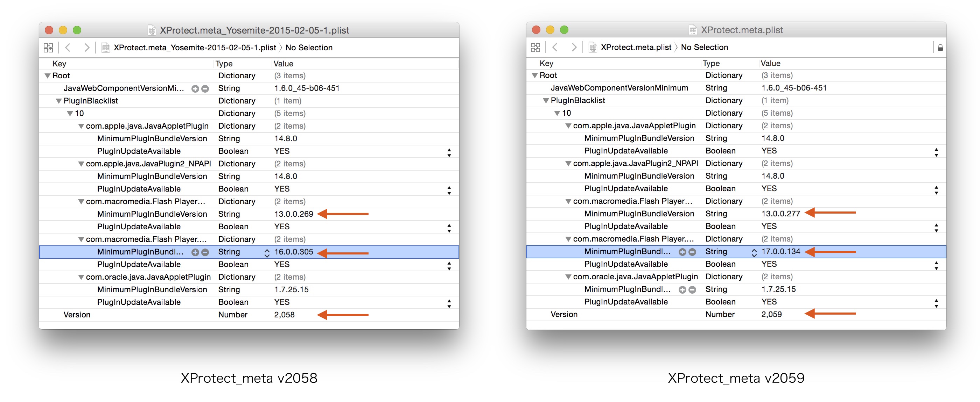The height and width of the screenshot is (402, 980).
Task: Remove the selected 16.0.0.305 row with minus
Action: tap(205, 252)
